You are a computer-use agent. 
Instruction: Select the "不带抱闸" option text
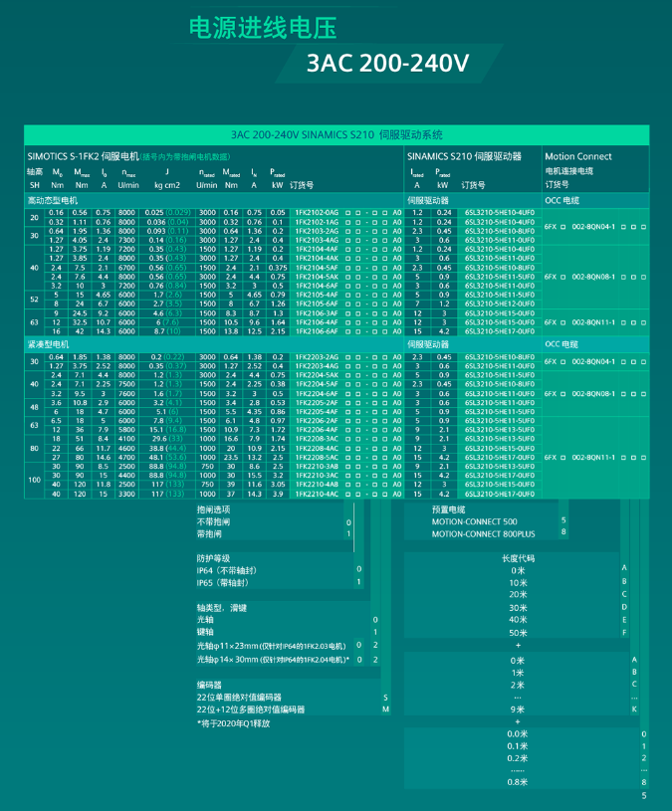click(x=213, y=521)
